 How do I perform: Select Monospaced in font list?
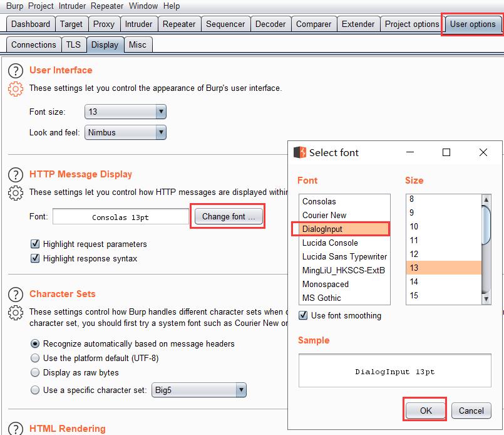344,284
